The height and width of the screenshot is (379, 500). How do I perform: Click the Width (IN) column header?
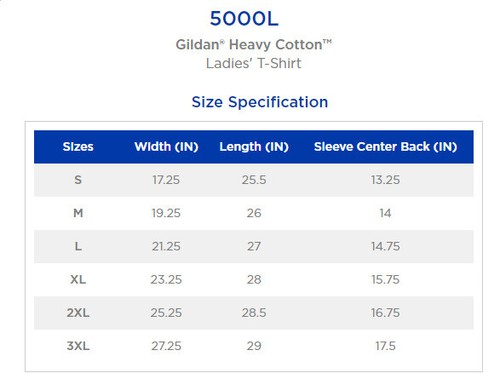click(166, 147)
